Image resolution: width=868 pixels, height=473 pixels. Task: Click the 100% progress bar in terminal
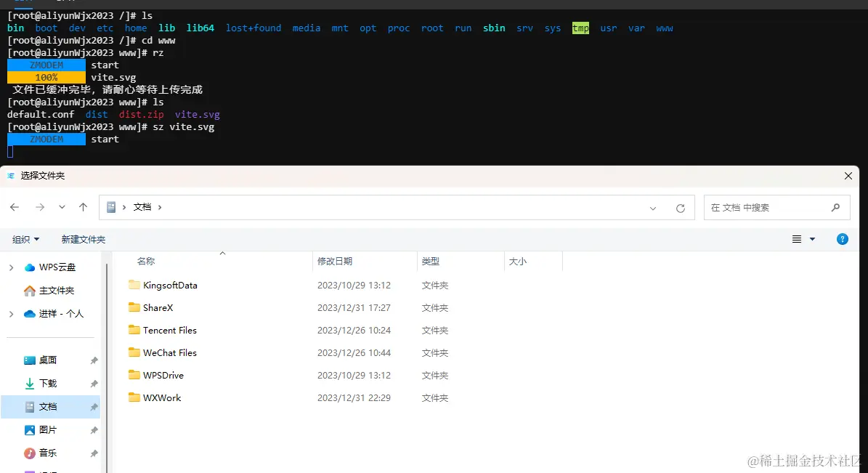pos(46,78)
